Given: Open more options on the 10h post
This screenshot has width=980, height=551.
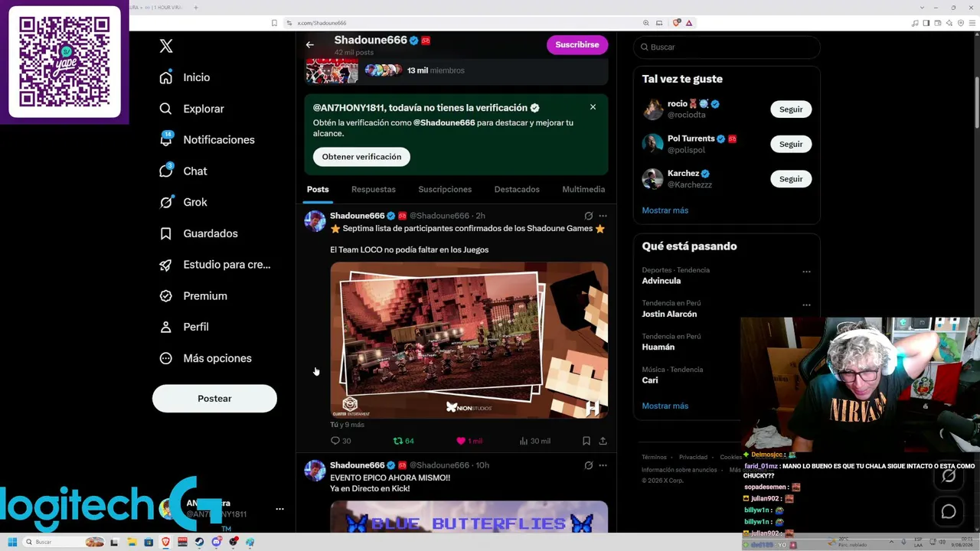Looking at the screenshot, I should (603, 465).
